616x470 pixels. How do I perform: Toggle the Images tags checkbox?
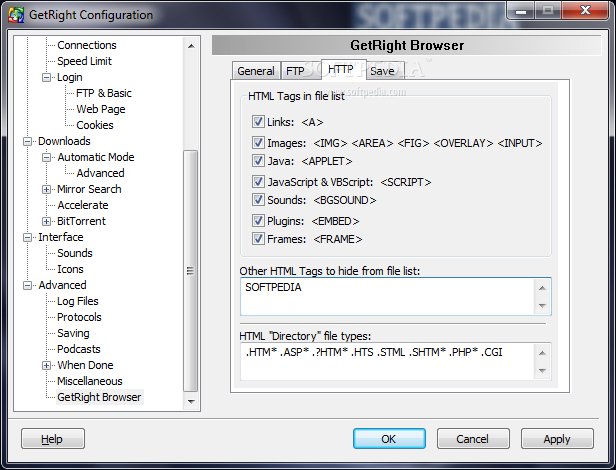click(x=258, y=143)
